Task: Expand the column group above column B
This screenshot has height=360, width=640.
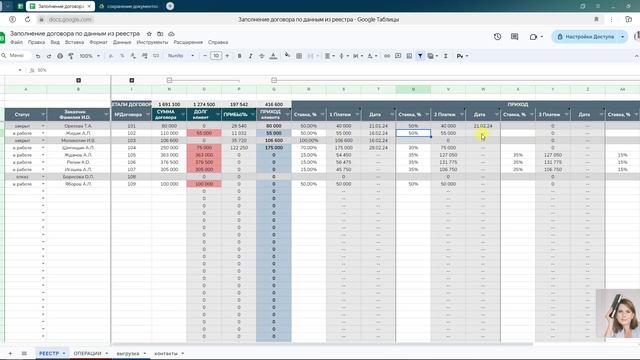Action: (x=78, y=80)
